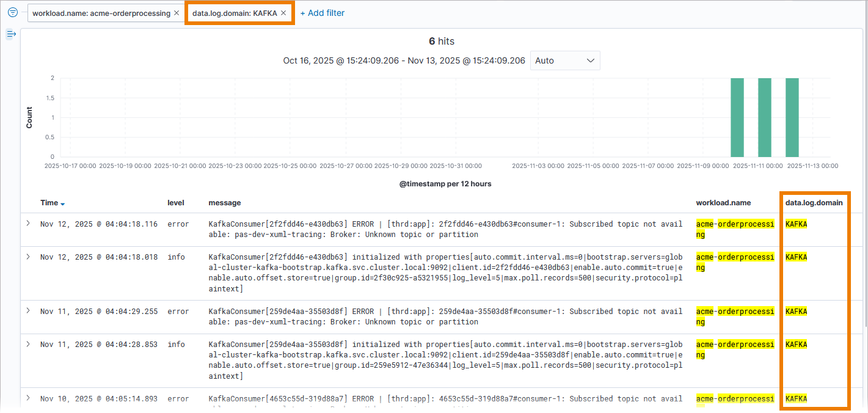Toggle the fields sidebar icon
This screenshot has height=413, width=868.
pos(11,34)
